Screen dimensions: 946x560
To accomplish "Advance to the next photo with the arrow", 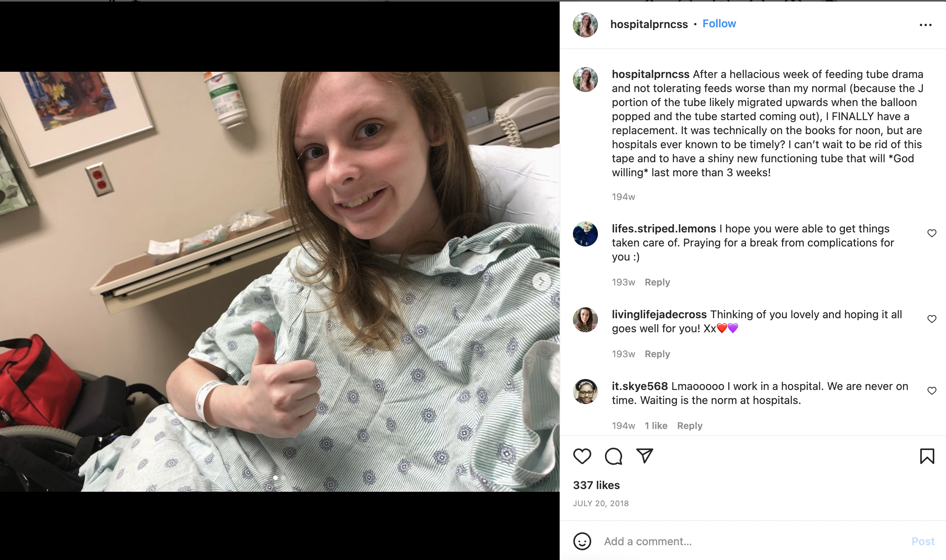I will coord(542,281).
